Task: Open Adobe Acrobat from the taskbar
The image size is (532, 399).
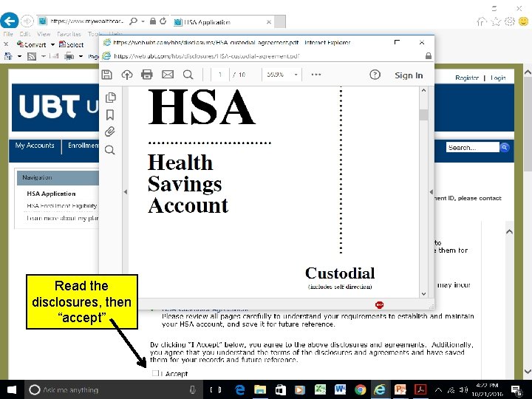Action: point(420,390)
